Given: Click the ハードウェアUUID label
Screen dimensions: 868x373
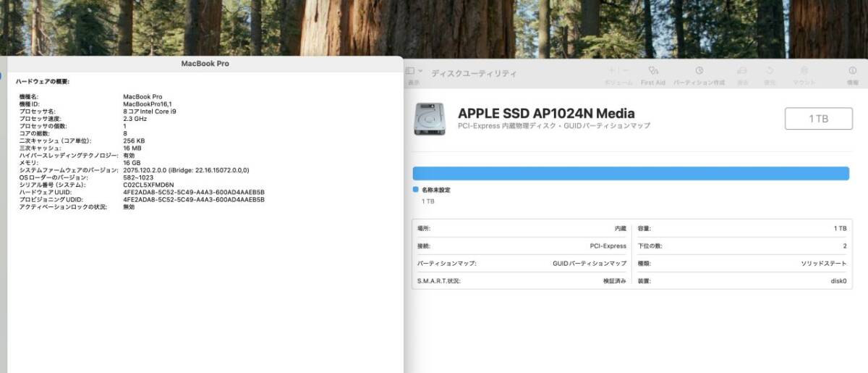Looking at the screenshot, I should click(46, 192).
